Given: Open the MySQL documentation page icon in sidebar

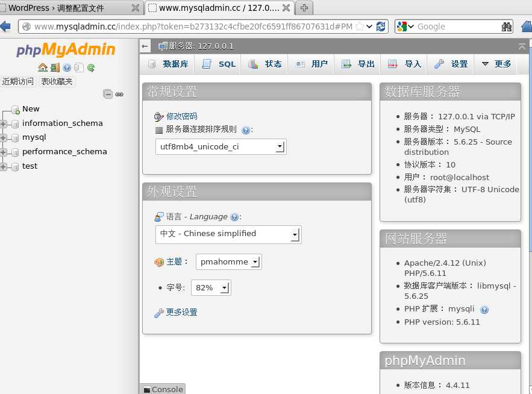Looking at the screenshot, I should pyautogui.click(x=79, y=67).
